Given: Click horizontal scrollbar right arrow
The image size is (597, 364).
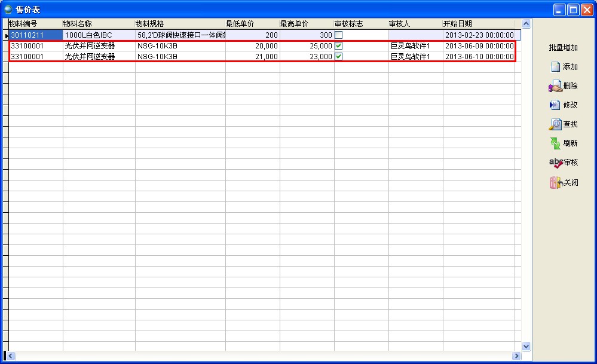Looking at the screenshot, I should click(x=516, y=356).
